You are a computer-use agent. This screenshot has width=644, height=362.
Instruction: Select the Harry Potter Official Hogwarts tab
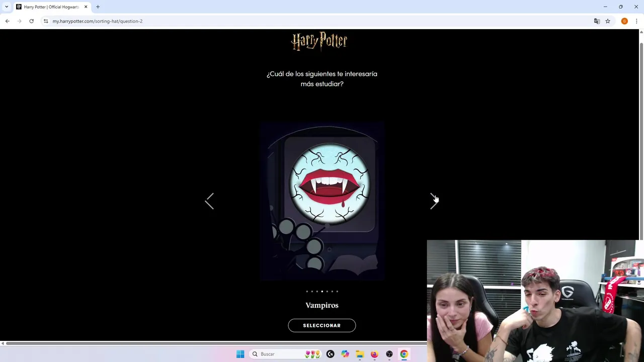[x=51, y=7]
